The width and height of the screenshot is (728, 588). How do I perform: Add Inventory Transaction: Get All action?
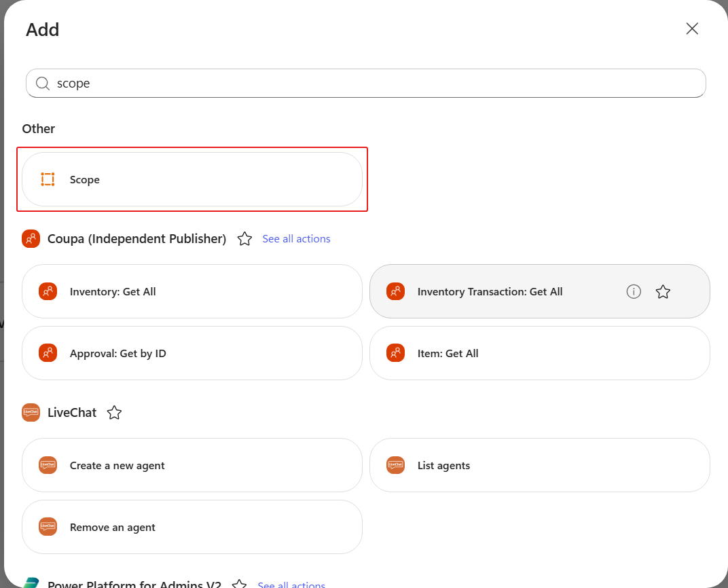coord(539,291)
